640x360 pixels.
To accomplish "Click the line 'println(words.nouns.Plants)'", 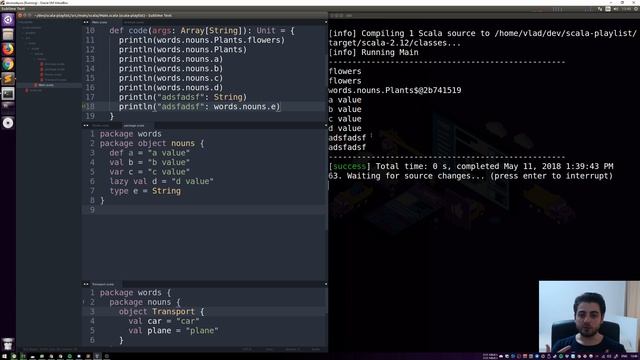I will tap(183, 49).
